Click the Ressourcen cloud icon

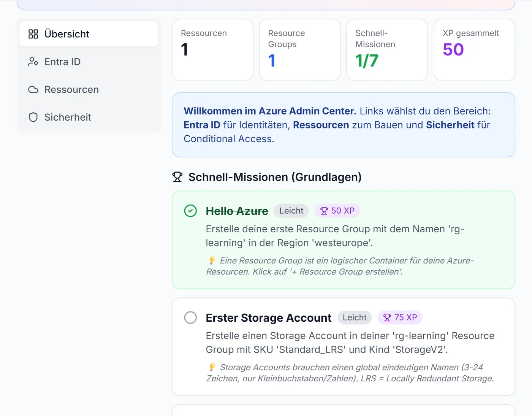click(x=33, y=90)
